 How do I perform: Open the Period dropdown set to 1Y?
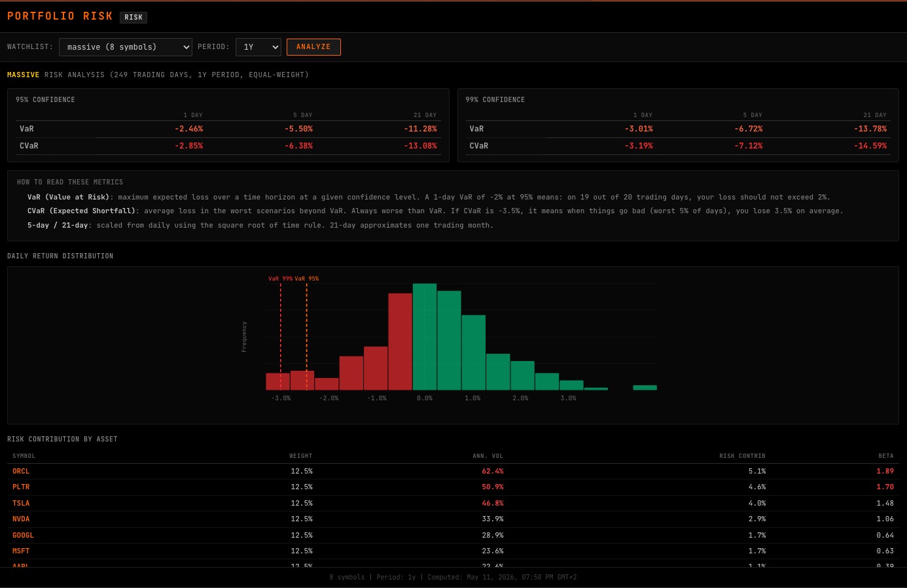coord(258,47)
